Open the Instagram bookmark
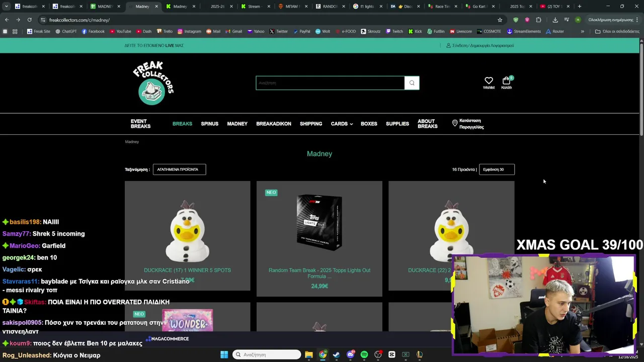This screenshot has height=362, width=644. pos(189,31)
